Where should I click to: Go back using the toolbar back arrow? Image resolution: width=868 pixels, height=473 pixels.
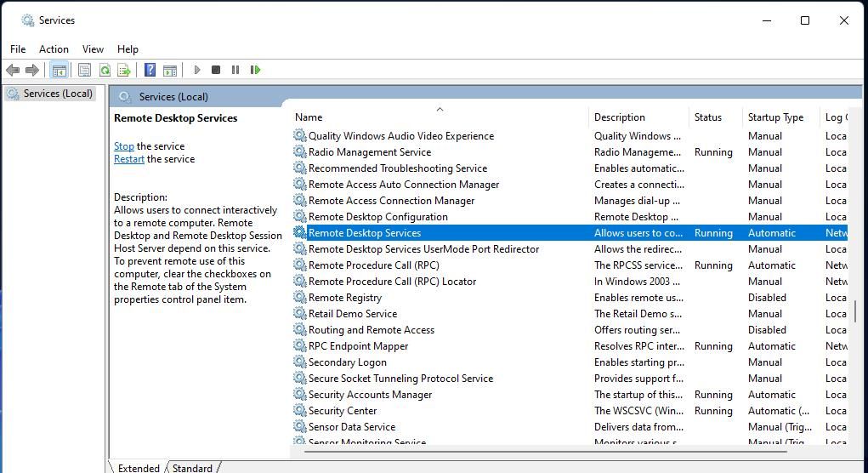13,70
